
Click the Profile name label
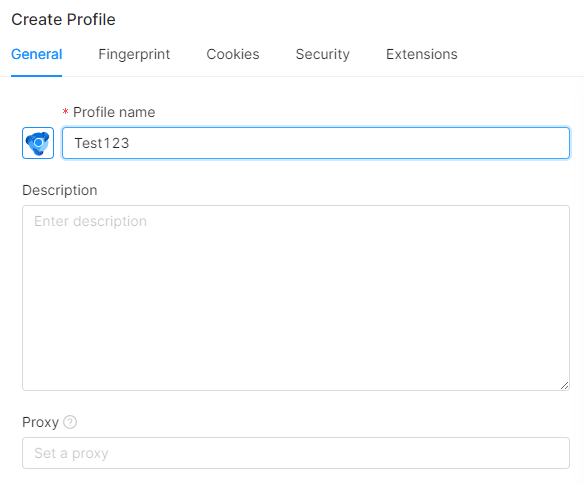point(114,112)
